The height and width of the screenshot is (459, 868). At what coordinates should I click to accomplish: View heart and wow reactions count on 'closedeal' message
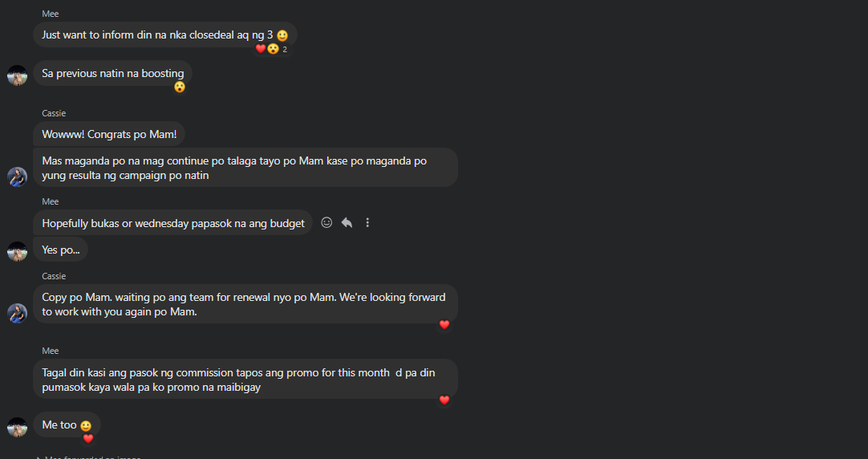pyautogui.click(x=272, y=49)
